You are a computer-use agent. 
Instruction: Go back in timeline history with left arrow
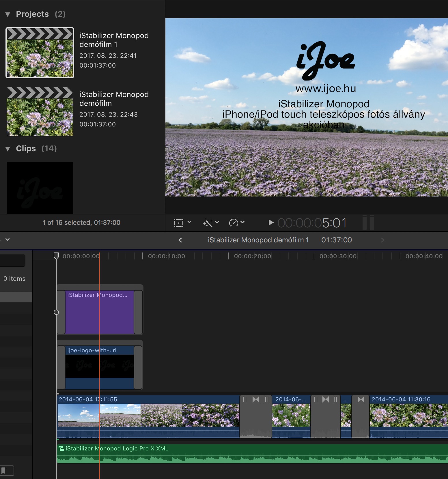point(180,240)
